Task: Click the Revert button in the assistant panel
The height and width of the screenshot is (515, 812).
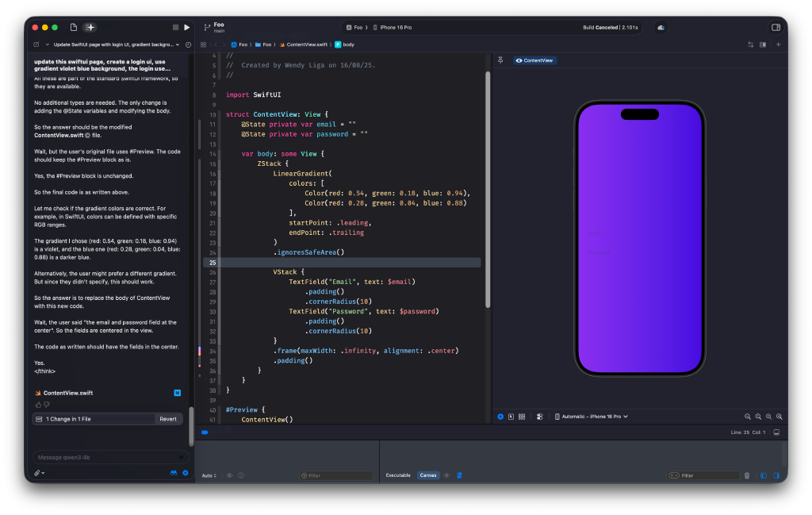Action: tap(167, 418)
